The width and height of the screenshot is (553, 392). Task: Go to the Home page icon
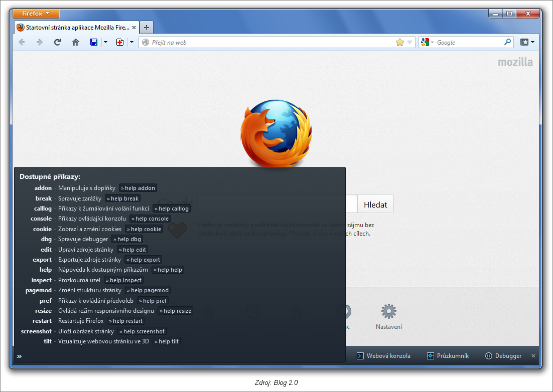click(76, 43)
